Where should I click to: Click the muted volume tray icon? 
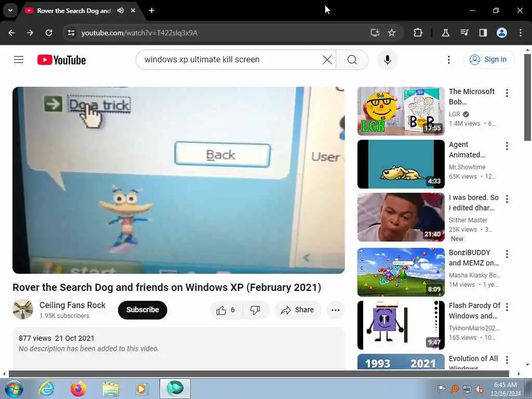[x=480, y=389]
